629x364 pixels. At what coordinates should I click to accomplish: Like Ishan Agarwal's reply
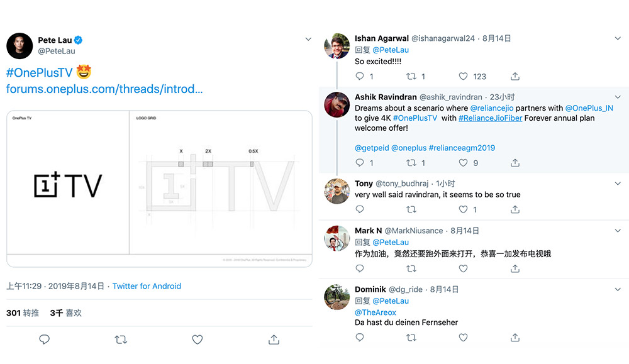(464, 76)
